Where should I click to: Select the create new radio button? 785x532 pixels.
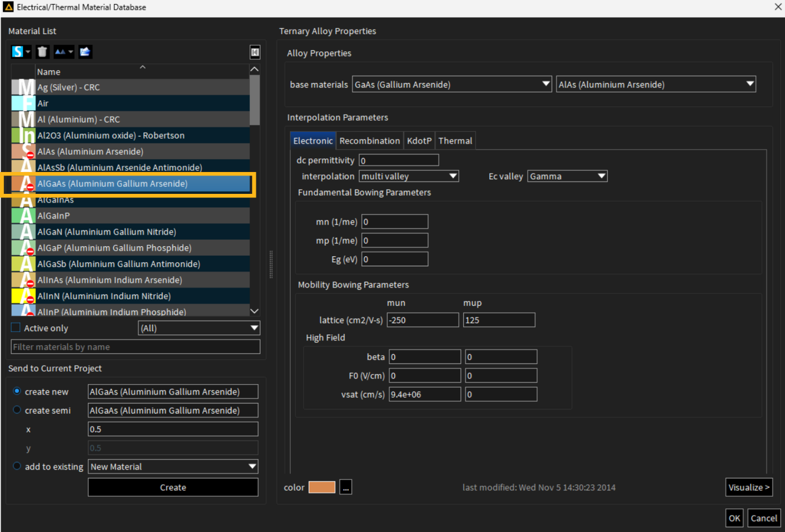click(x=17, y=391)
